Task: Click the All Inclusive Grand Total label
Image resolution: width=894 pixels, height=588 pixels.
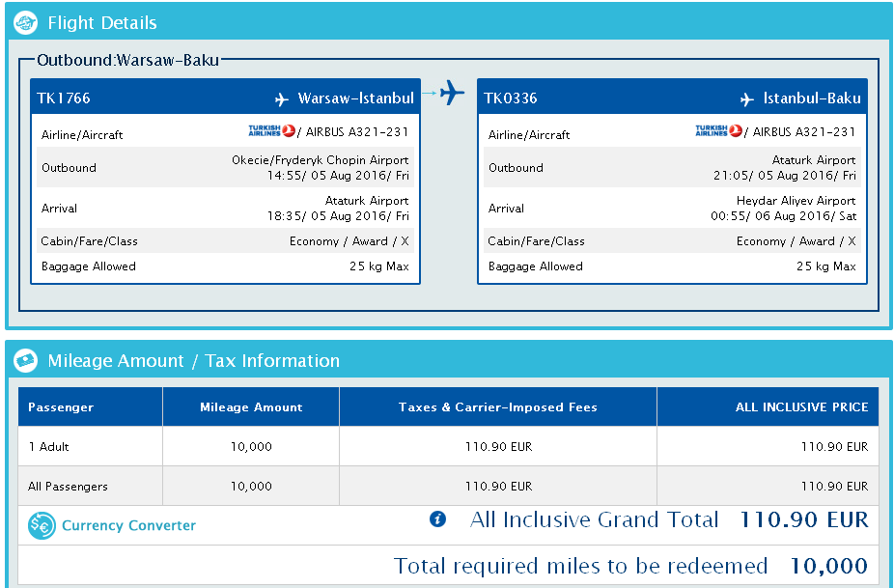Action: point(594,519)
